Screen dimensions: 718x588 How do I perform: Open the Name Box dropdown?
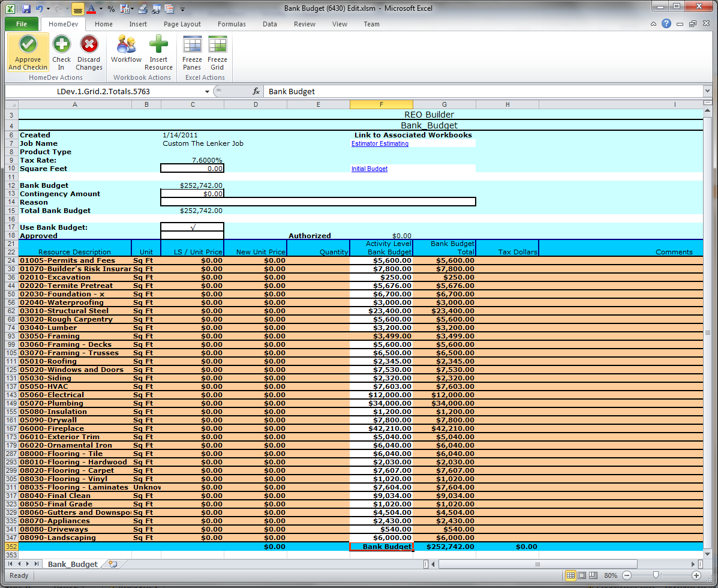pyautogui.click(x=208, y=91)
